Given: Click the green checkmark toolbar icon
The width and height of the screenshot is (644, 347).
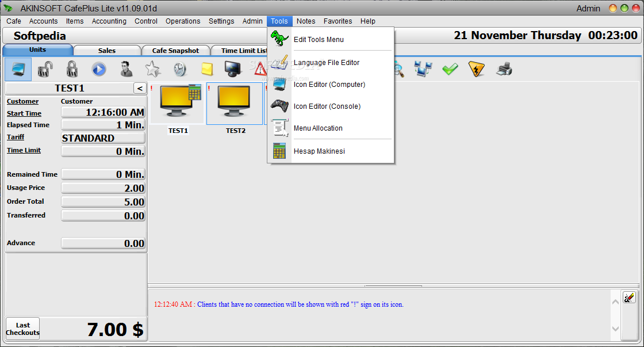Looking at the screenshot, I should tap(450, 69).
